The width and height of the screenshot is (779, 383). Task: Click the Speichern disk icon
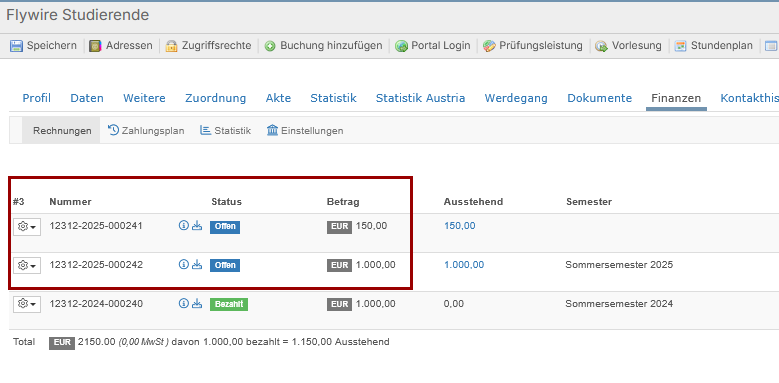pos(16,46)
